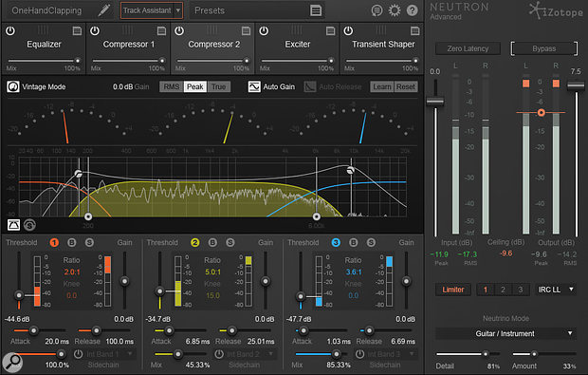Open the settings gear
Screen dimensions: 588x375
pos(395,10)
